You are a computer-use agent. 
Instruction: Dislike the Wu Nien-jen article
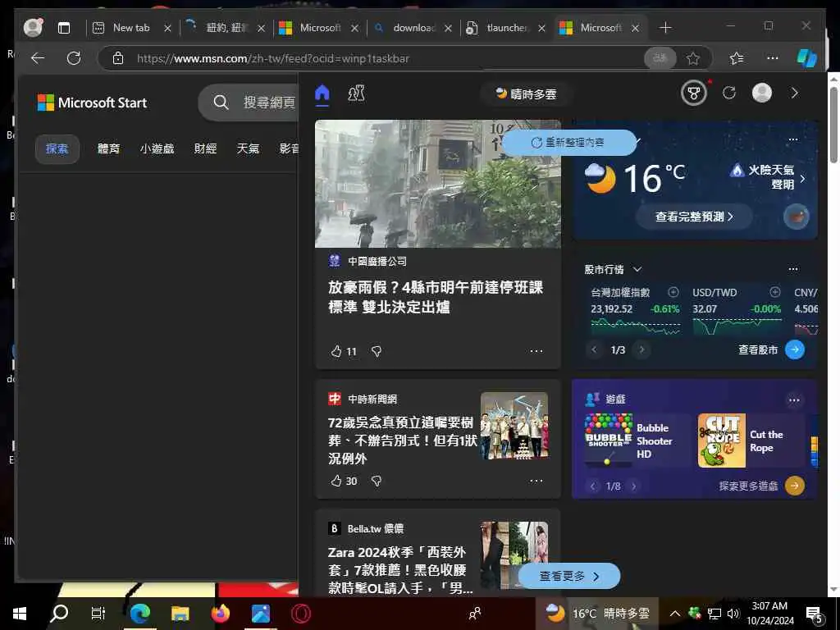point(377,481)
